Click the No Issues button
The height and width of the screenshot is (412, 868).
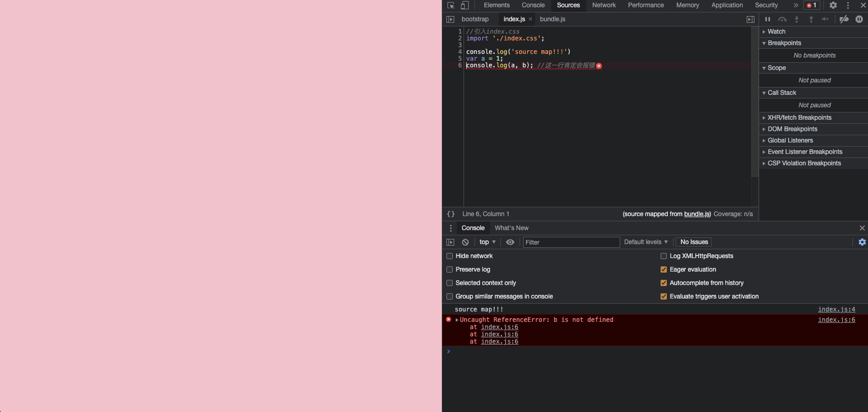pyautogui.click(x=694, y=242)
